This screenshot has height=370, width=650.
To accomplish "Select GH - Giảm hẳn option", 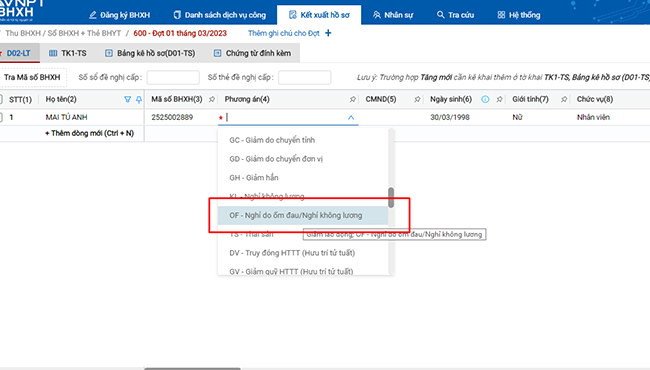I will [x=303, y=177].
